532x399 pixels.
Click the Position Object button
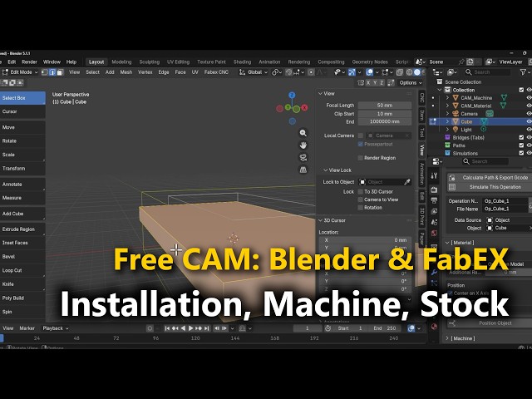click(x=490, y=323)
